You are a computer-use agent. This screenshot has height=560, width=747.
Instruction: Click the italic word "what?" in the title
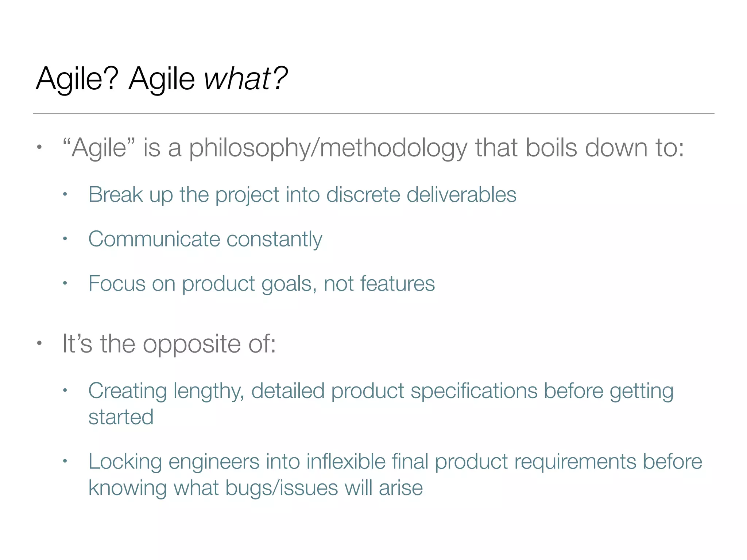[246, 78]
